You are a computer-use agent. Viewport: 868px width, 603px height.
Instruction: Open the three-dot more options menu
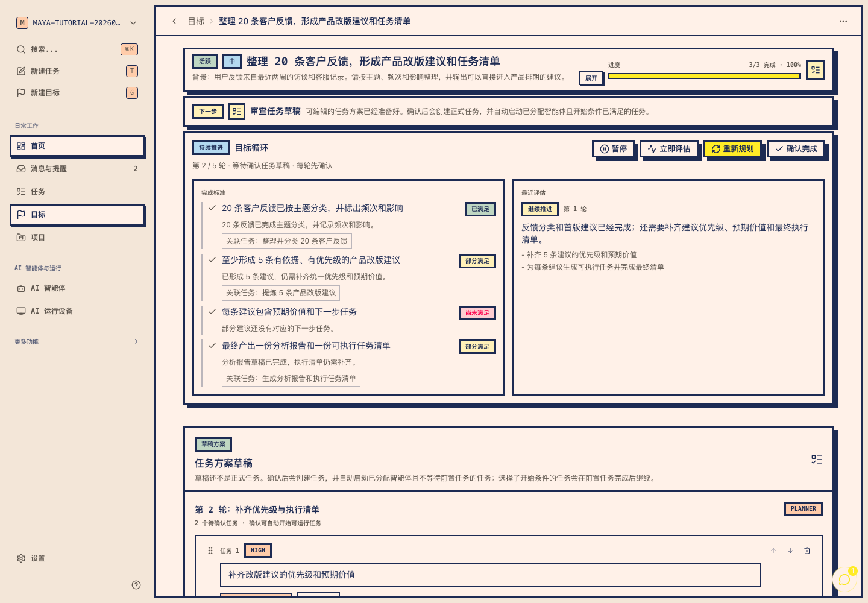(843, 21)
